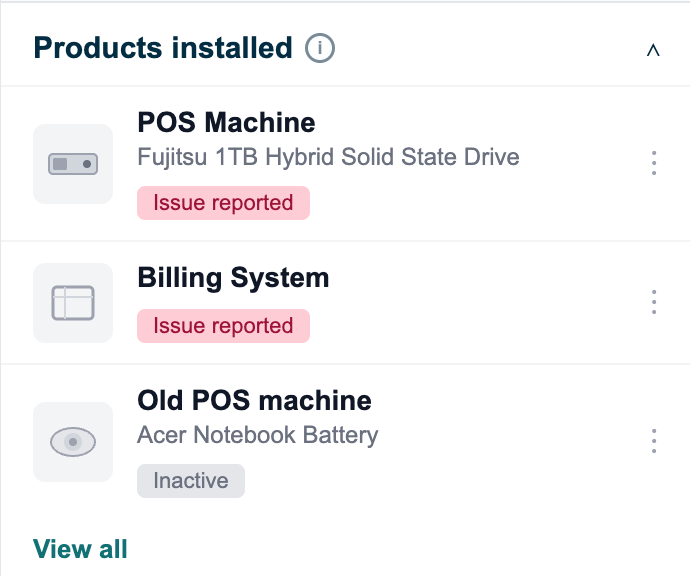Open the three-dot menu for Old POS machine
690x576 pixels.
click(x=654, y=441)
